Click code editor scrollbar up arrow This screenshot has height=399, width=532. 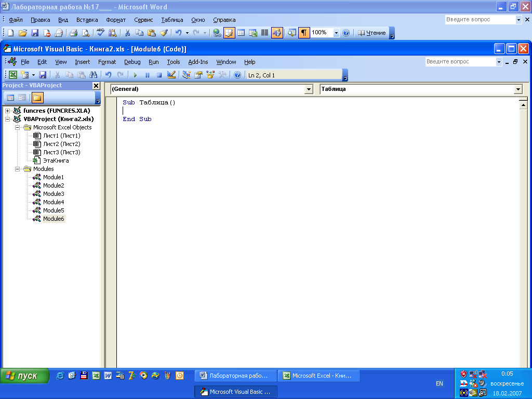[523, 105]
